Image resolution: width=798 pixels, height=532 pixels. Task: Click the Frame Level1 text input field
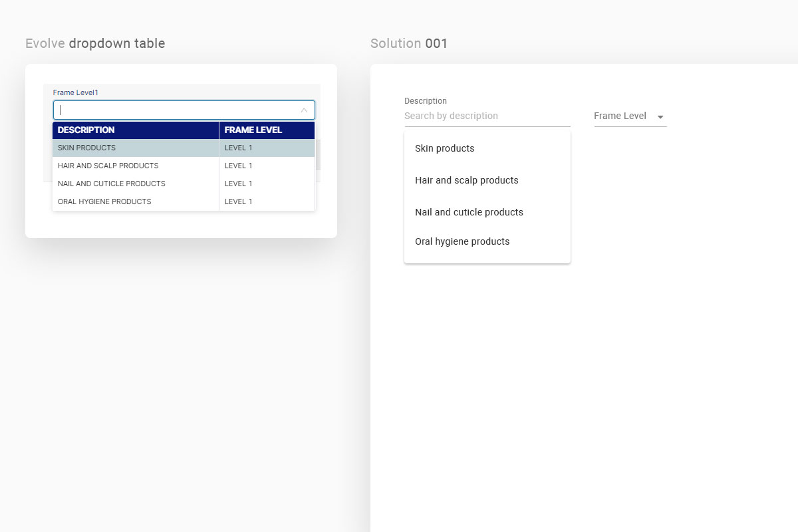184,110
